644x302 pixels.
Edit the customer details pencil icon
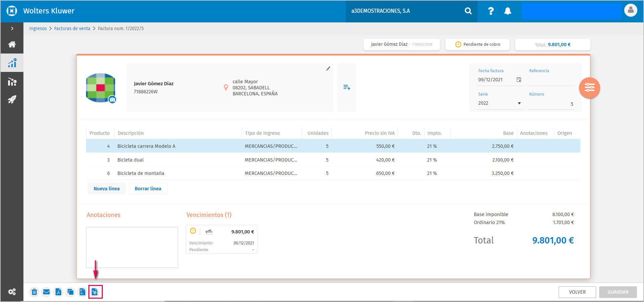click(328, 69)
